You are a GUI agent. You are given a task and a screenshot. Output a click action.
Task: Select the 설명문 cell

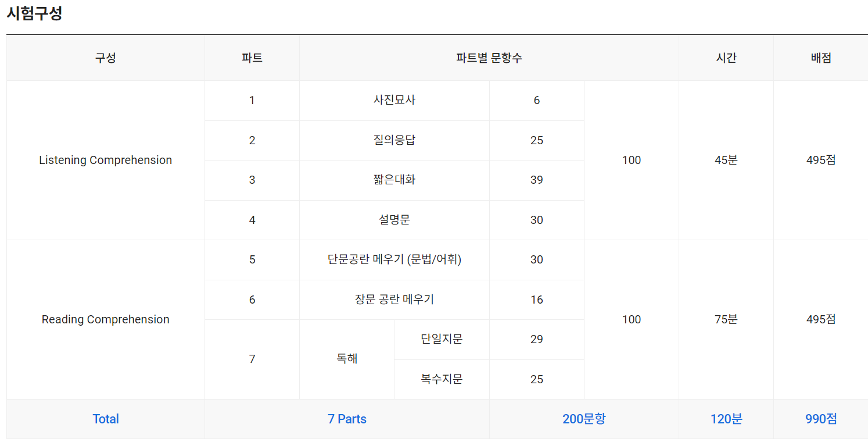point(394,220)
